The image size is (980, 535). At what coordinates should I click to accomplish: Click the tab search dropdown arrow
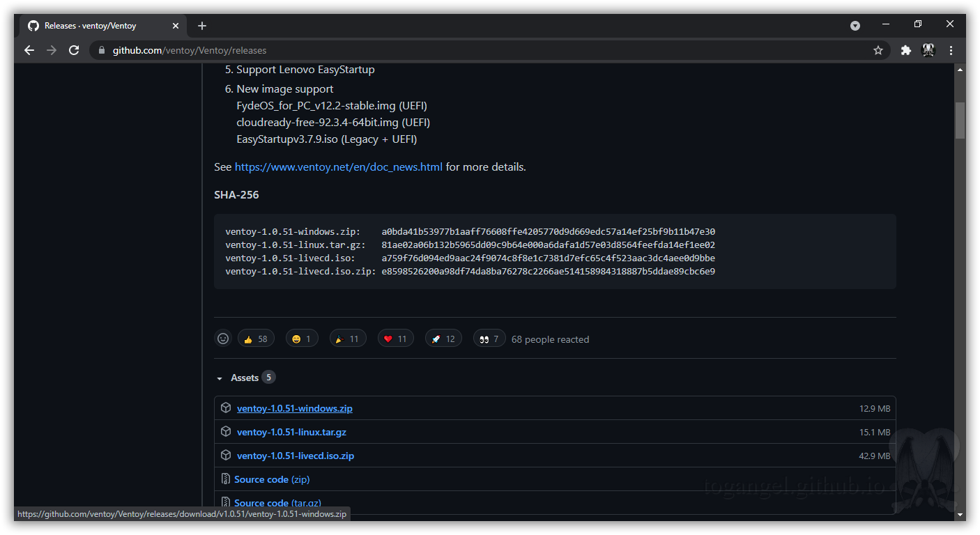(x=855, y=26)
